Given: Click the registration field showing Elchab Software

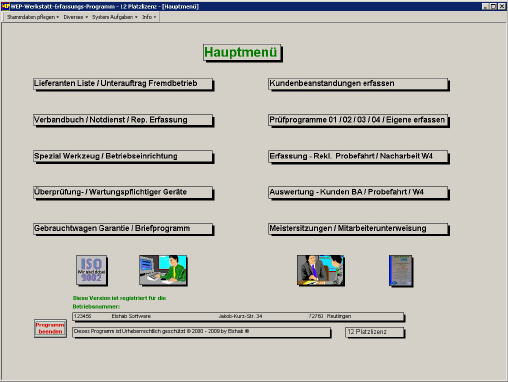Looking at the screenshot, I should click(238, 316).
